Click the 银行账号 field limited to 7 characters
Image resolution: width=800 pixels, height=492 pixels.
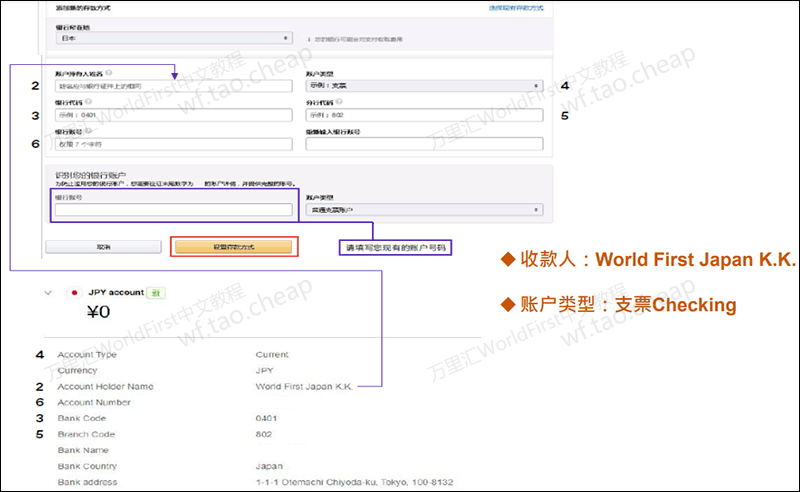click(x=173, y=144)
